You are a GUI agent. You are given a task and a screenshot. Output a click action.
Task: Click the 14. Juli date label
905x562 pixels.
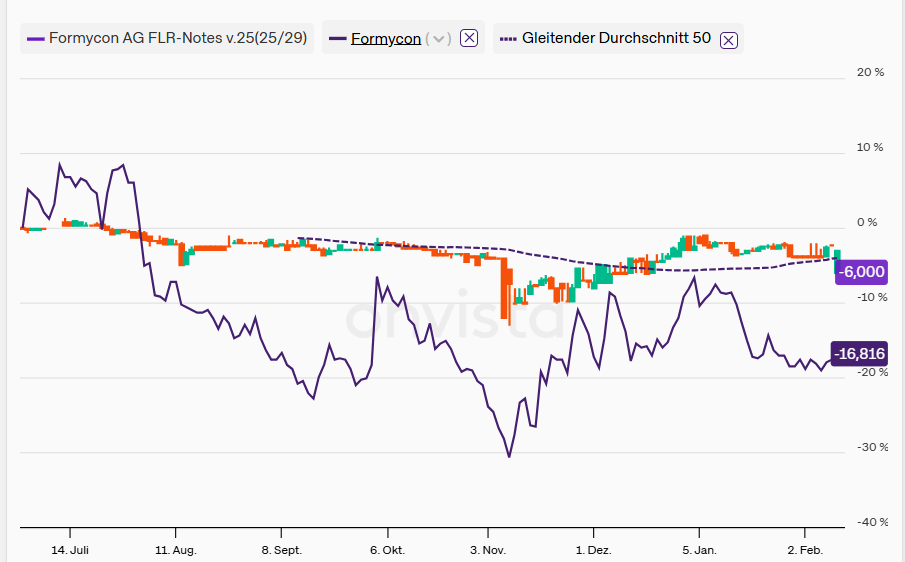(x=69, y=550)
